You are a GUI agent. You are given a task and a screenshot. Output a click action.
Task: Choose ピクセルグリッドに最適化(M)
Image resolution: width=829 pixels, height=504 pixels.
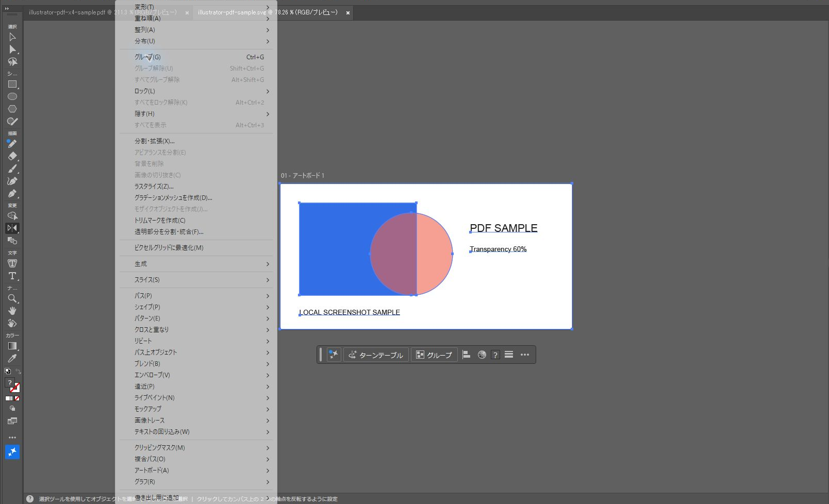click(x=196, y=248)
